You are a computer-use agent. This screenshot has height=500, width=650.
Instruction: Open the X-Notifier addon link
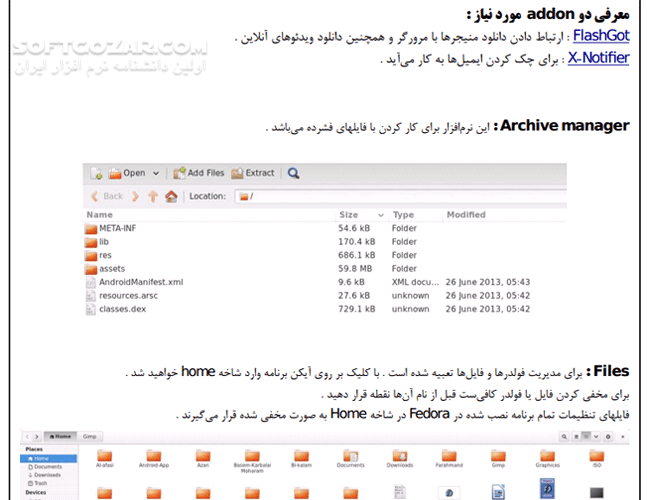coord(598,58)
